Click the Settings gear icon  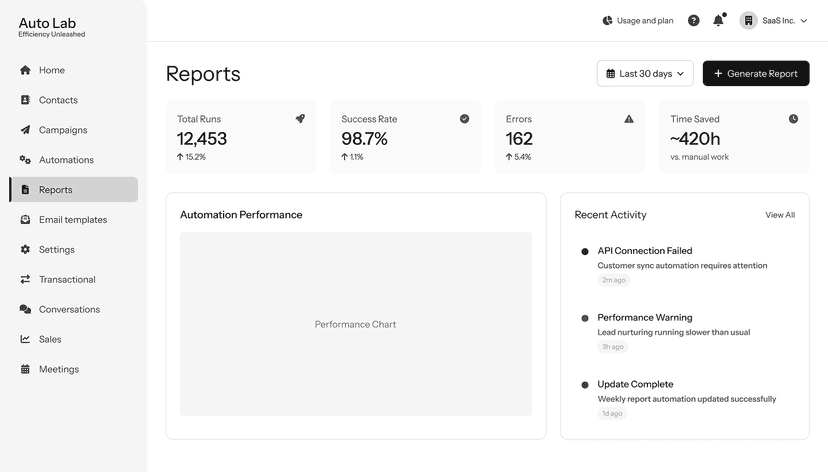coord(25,249)
